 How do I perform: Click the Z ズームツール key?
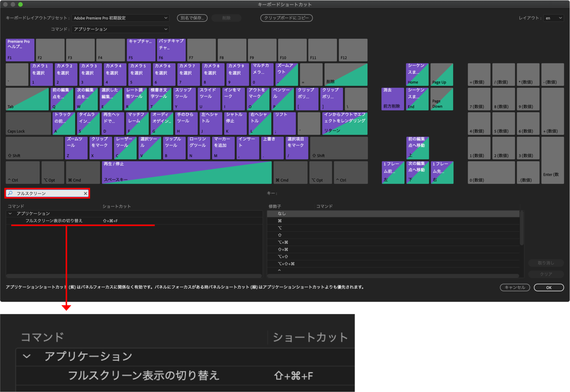pos(76,148)
